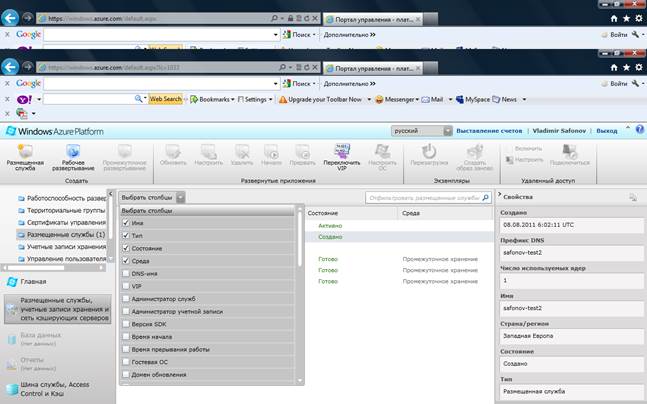This screenshot has height=404, width=647.
Task: Click the Прервать ribbon icon
Action: click(302, 155)
